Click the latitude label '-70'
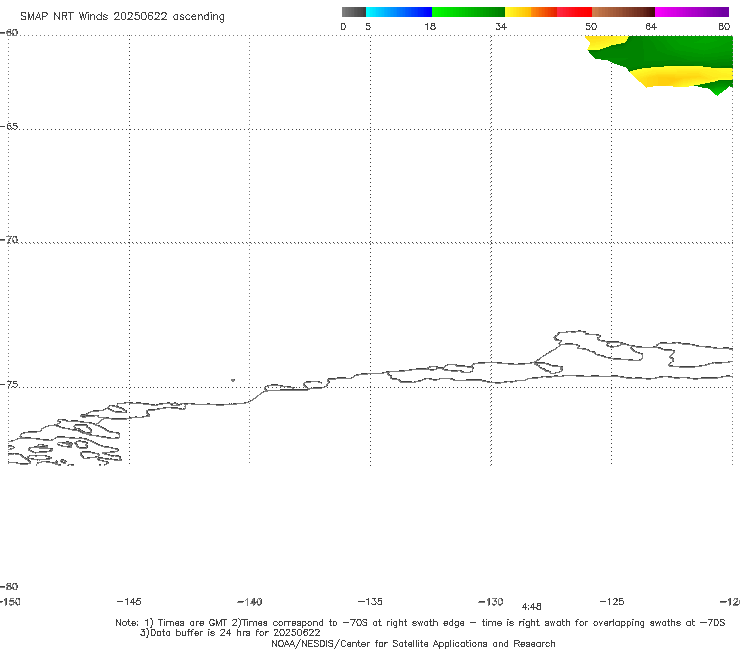Viewport: 740px width, 650px height. click(x=9, y=240)
